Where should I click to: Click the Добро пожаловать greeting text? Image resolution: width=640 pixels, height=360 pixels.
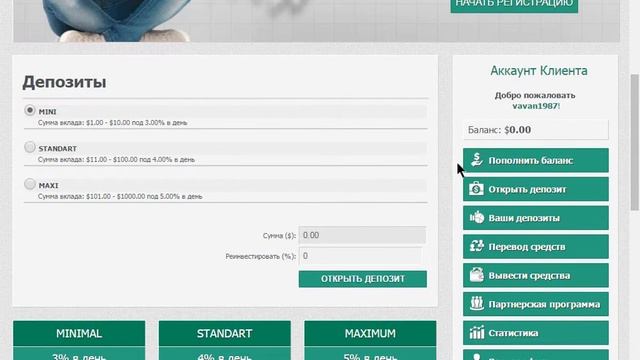pos(535,95)
